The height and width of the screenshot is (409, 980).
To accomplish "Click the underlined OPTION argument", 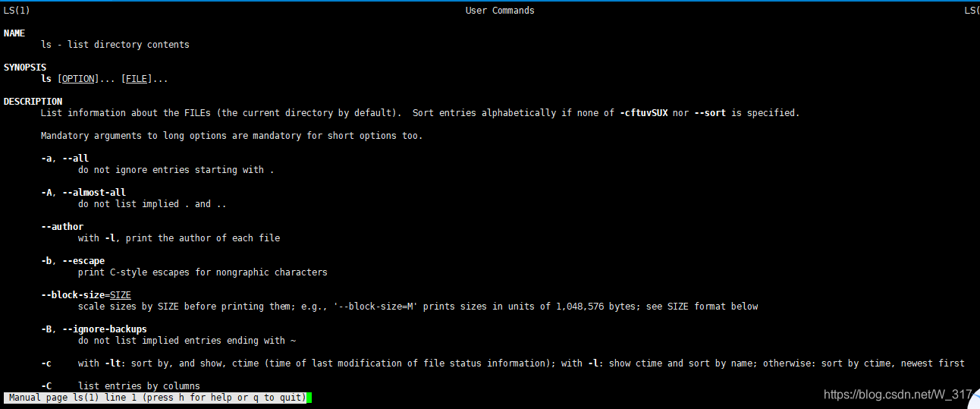I will pyautogui.click(x=79, y=79).
